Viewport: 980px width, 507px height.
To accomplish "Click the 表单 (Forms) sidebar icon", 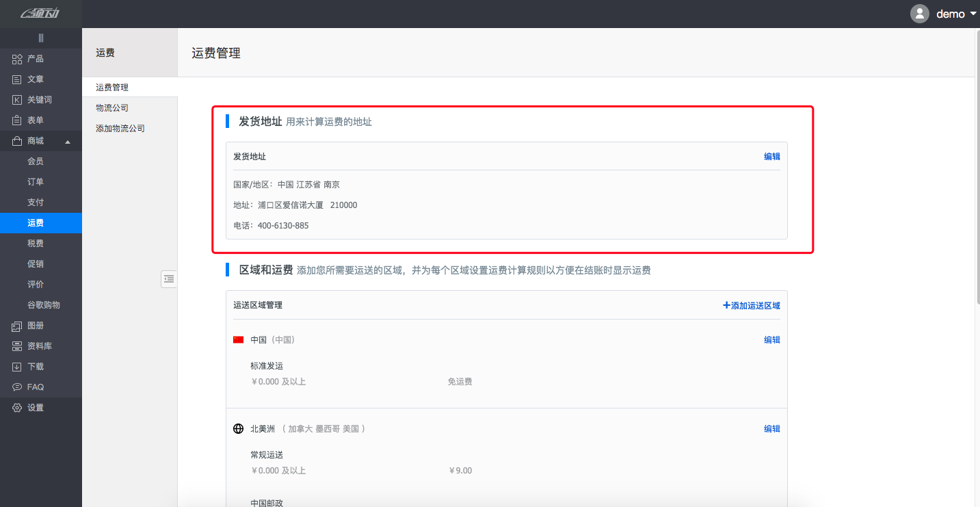I will click(17, 120).
